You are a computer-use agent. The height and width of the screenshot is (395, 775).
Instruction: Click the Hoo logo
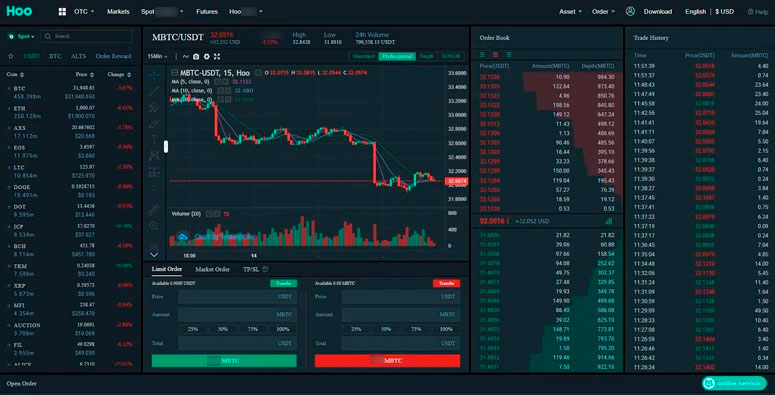point(19,11)
